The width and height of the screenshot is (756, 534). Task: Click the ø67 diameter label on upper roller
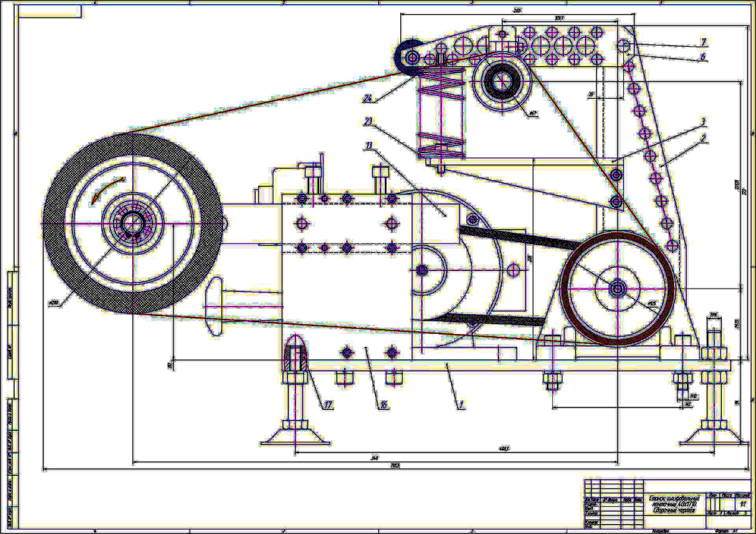point(533,113)
